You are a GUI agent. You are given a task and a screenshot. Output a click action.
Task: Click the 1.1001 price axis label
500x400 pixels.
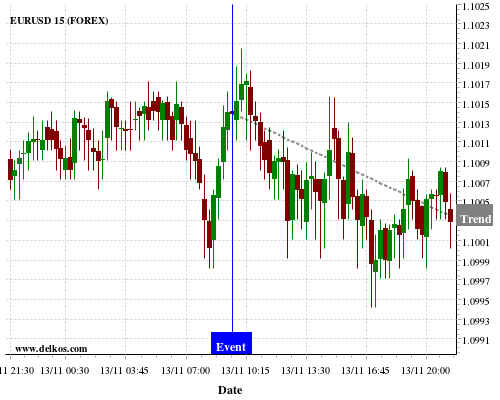click(x=476, y=242)
